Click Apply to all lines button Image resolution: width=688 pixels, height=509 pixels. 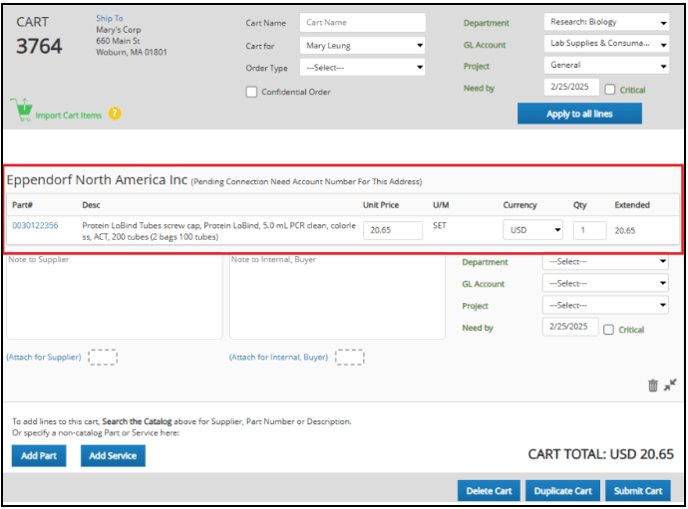[x=580, y=114]
